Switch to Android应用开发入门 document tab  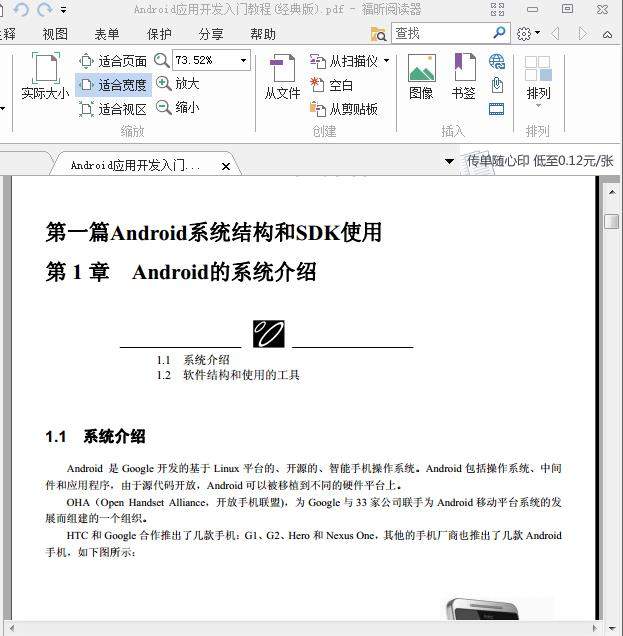(135, 165)
